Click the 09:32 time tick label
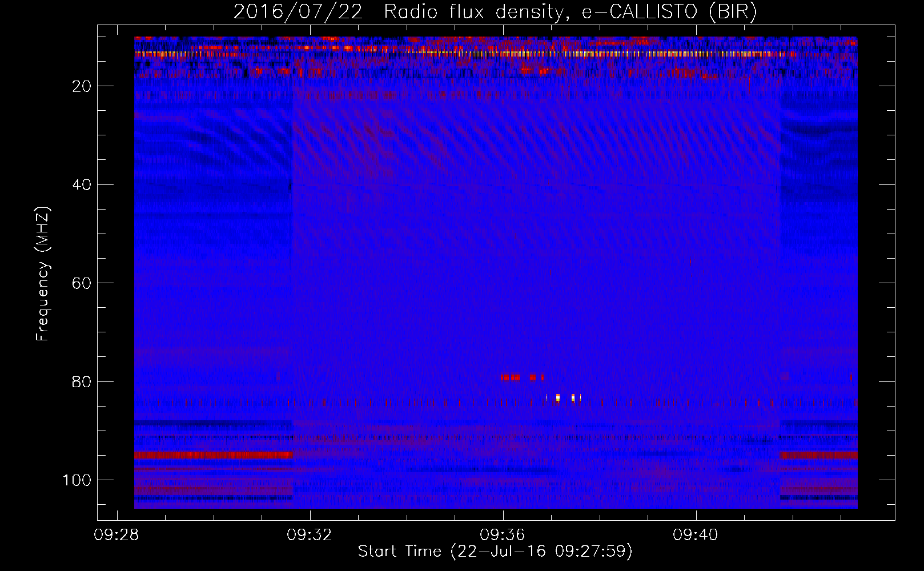The width and height of the screenshot is (924, 571). (x=310, y=536)
